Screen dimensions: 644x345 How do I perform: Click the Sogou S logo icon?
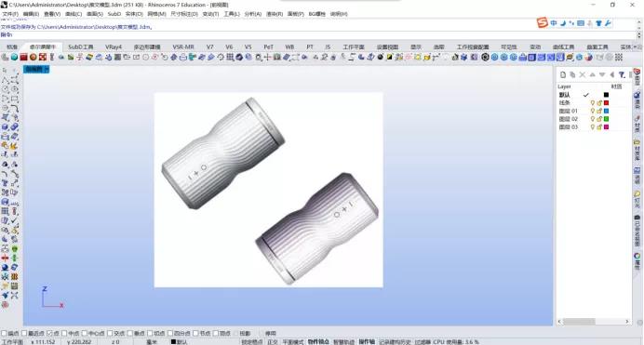(543, 22)
